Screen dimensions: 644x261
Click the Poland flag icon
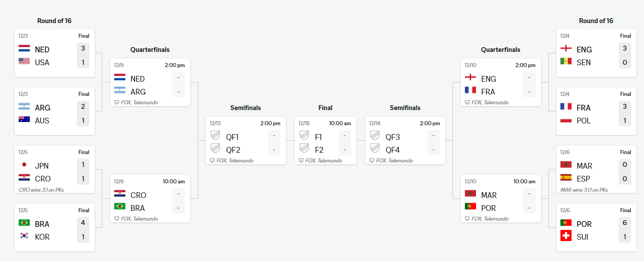[x=566, y=120]
